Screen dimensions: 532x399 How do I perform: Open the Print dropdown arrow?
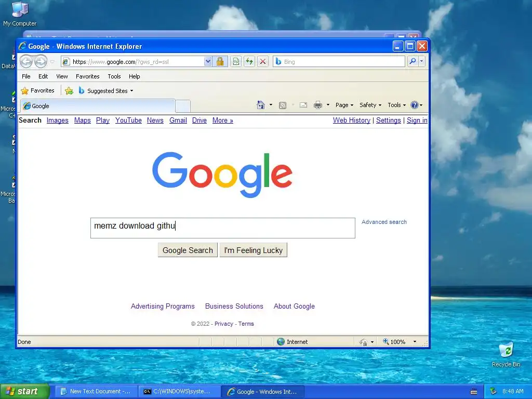coord(328,105)
